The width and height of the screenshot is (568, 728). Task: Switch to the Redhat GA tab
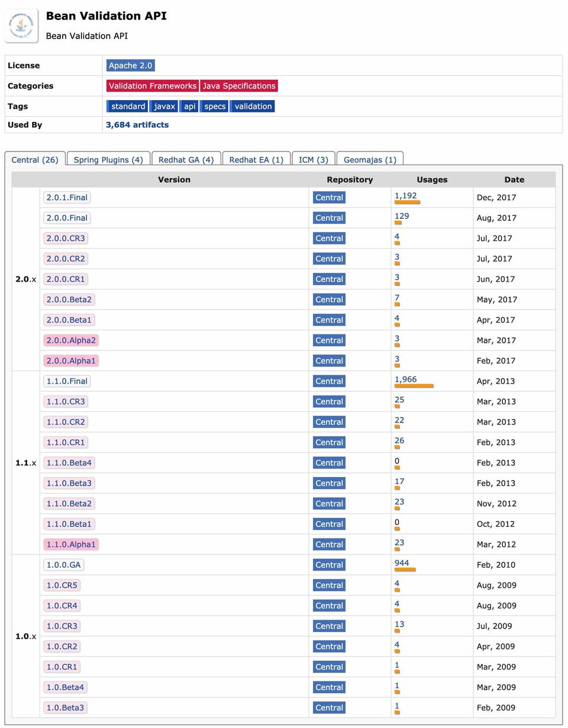[x=186, y=160]
